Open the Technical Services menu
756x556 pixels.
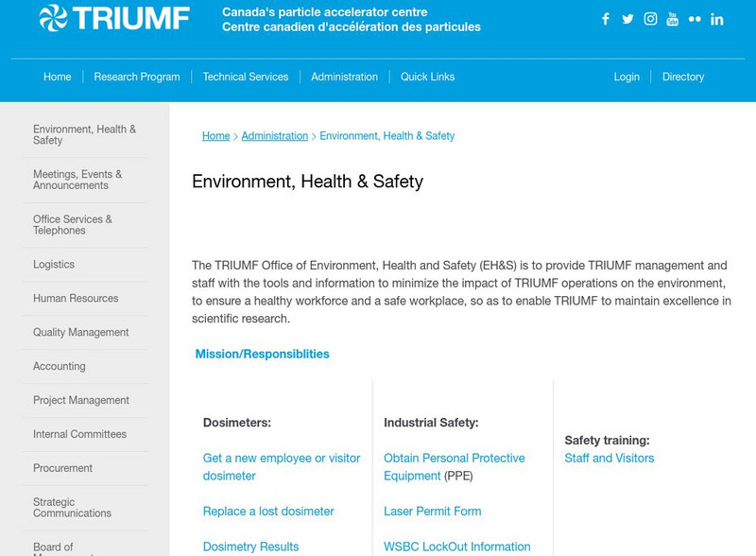[x=245, y=77]
